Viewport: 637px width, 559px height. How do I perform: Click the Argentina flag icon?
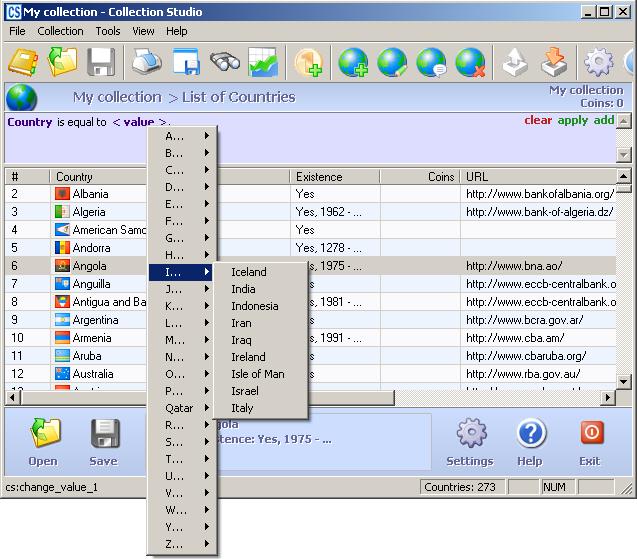(x=62, y=320)
